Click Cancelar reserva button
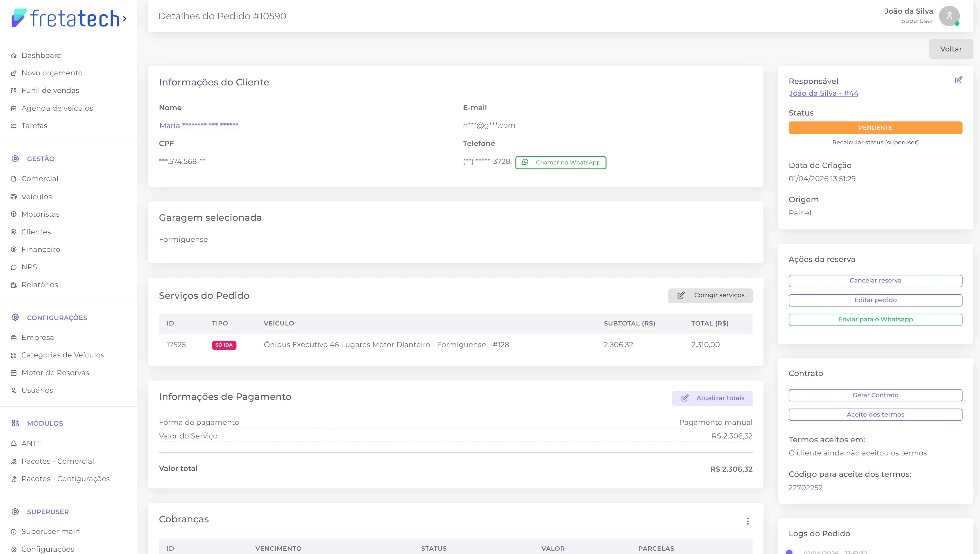 (x=875, y=281)
